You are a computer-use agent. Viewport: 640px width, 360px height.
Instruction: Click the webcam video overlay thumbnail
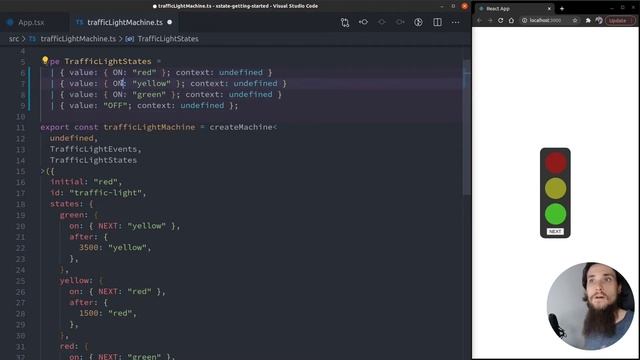590,306
